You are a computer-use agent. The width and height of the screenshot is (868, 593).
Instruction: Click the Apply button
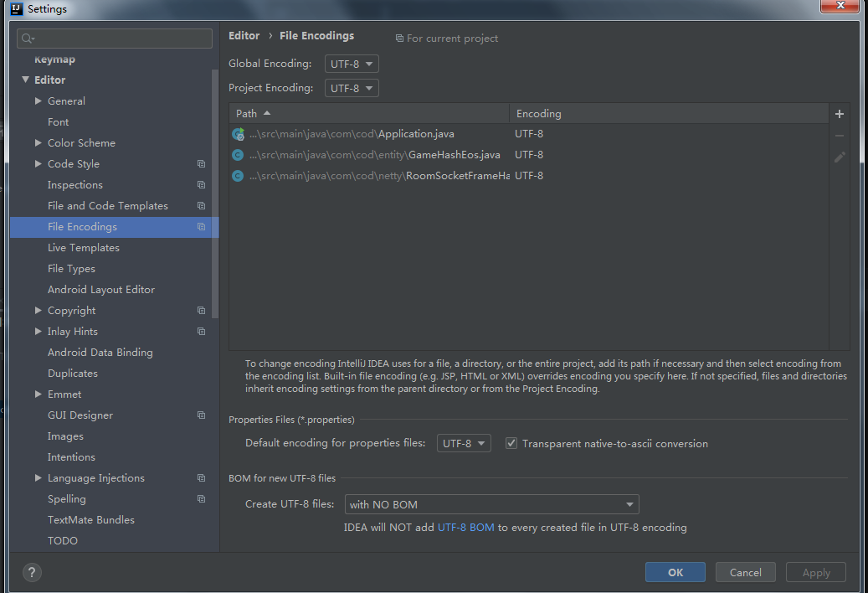(816, 573)
